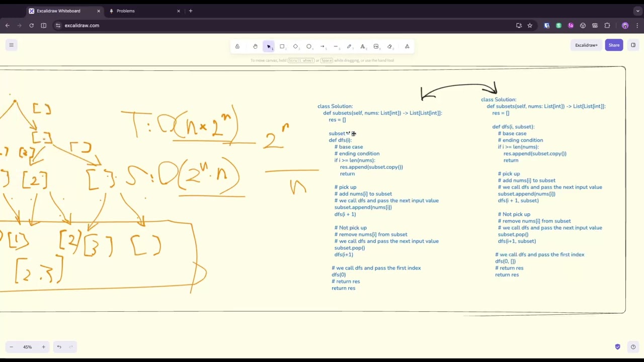Image resolution: width=644 pixels, height=362 pixels.
Task: Select the Line tool
Action: coord(336,46)
